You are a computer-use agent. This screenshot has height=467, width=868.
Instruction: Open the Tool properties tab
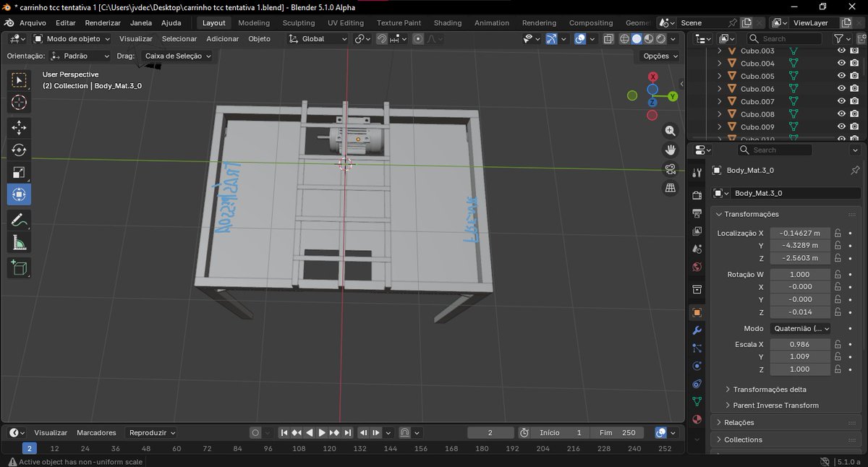point(697,172)
